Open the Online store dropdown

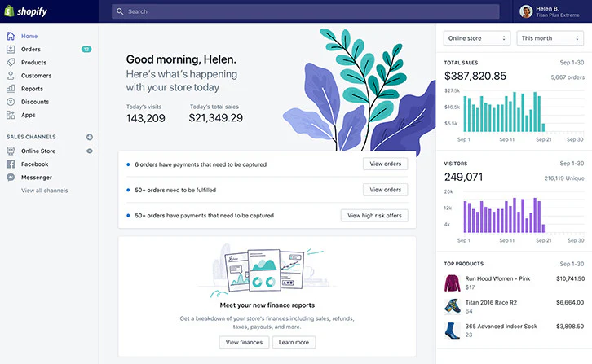pos(478,37)
